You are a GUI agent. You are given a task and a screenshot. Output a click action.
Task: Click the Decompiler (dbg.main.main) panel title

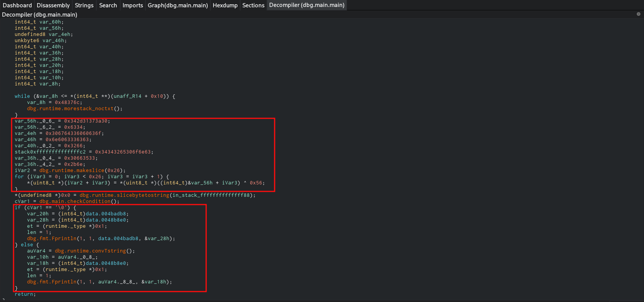39,15
